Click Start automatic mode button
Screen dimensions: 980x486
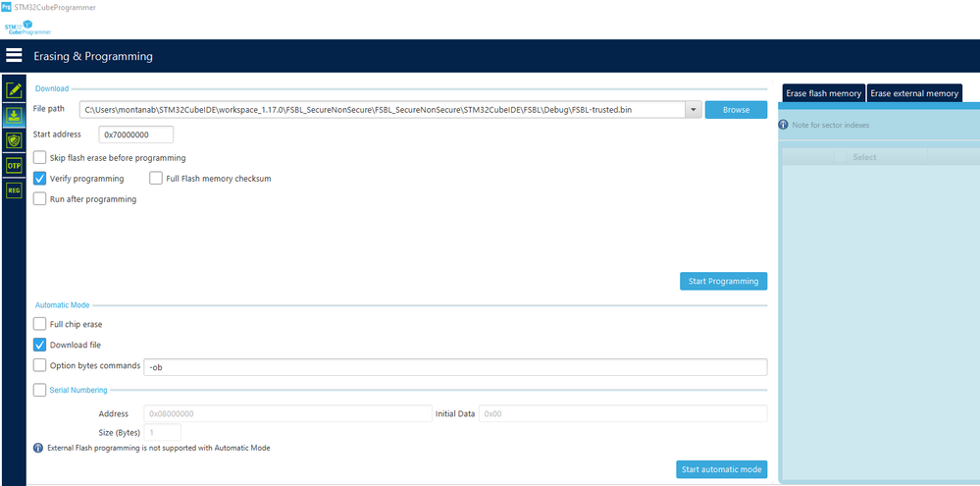[721, 469]
